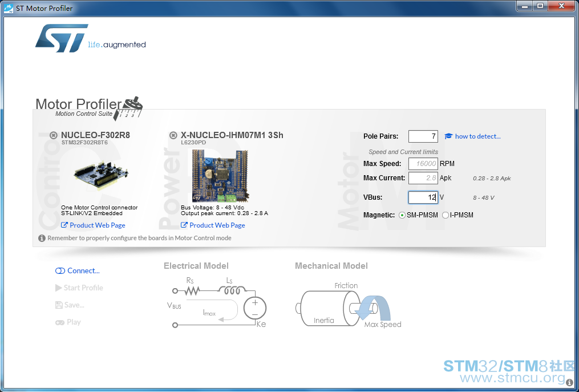Click the Max Speed RPM field

[x=423, y=163]
